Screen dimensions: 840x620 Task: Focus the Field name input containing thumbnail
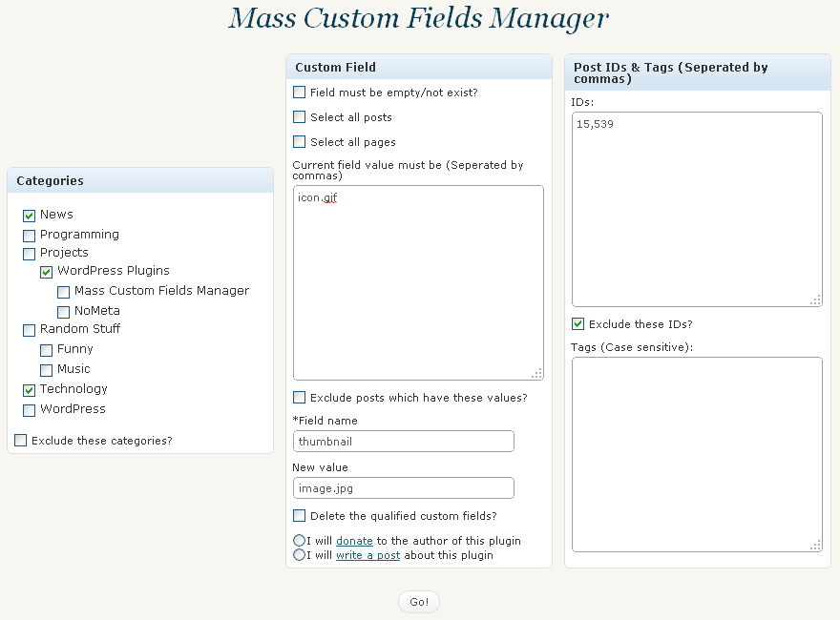[404, 442]
